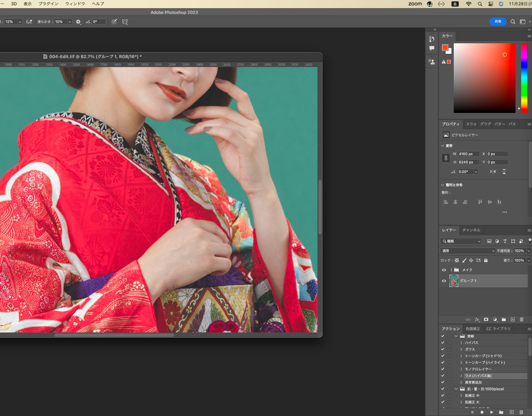Image resolution: width=532 pixels, height=416 pixels.
Task: Open the プラグイン menu
Action: point(48,4)
